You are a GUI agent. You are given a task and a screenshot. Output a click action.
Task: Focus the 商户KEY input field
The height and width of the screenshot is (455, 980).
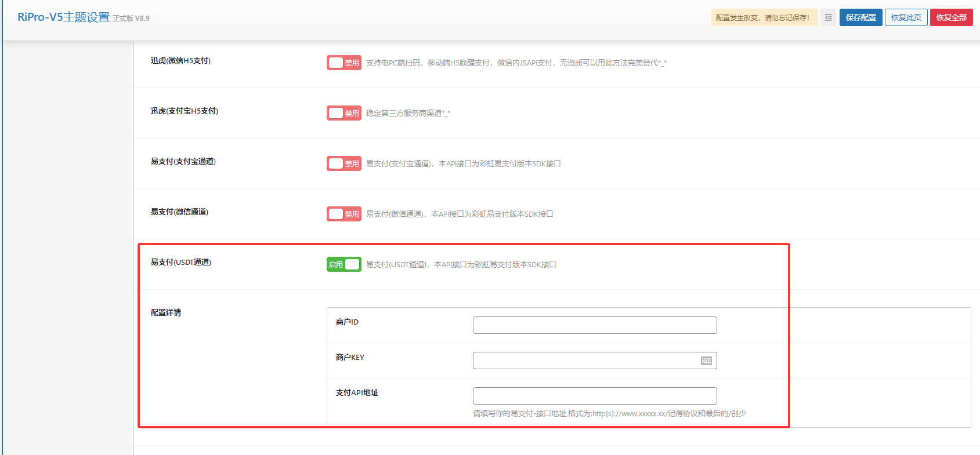click(x=595, y=361)
